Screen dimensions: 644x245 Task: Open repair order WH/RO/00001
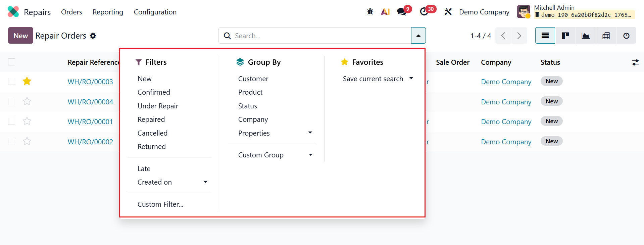(x=90, y=122)
